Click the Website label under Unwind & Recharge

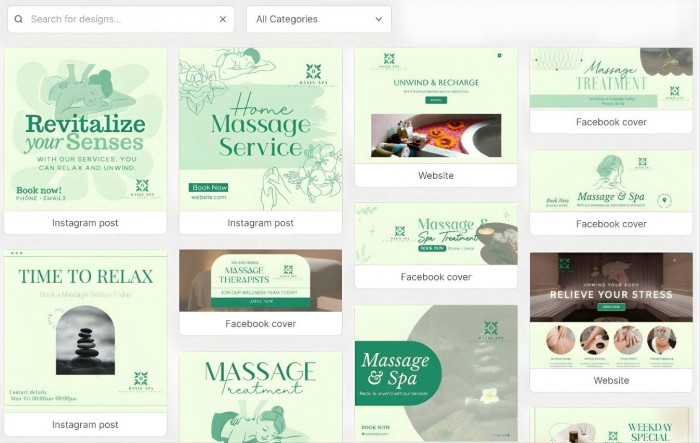tap(435, 176)
